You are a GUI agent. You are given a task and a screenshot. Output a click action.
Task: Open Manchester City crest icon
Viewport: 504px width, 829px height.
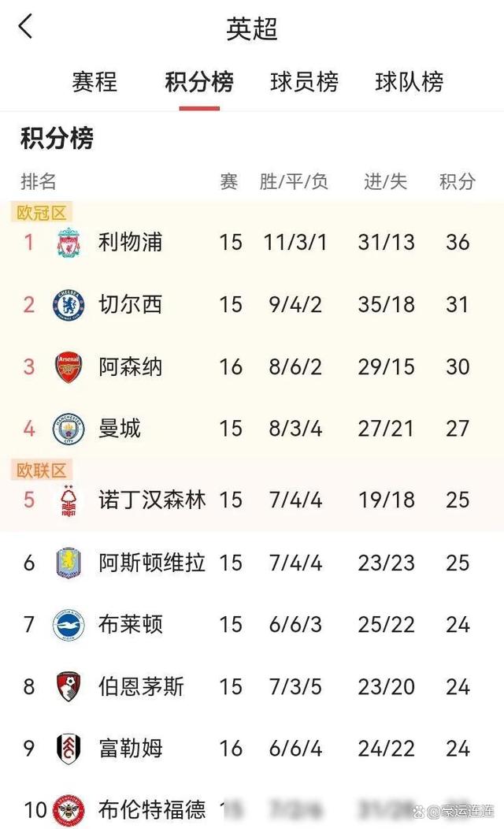tap(69, 429)
